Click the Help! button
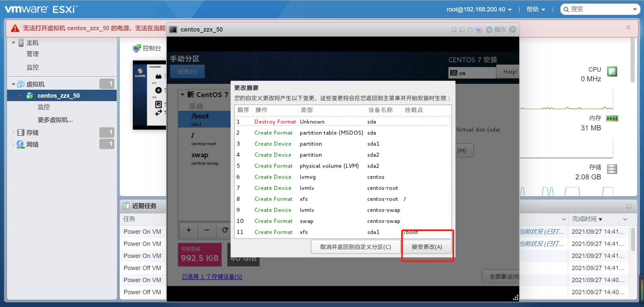 click(x=508, y=72)
